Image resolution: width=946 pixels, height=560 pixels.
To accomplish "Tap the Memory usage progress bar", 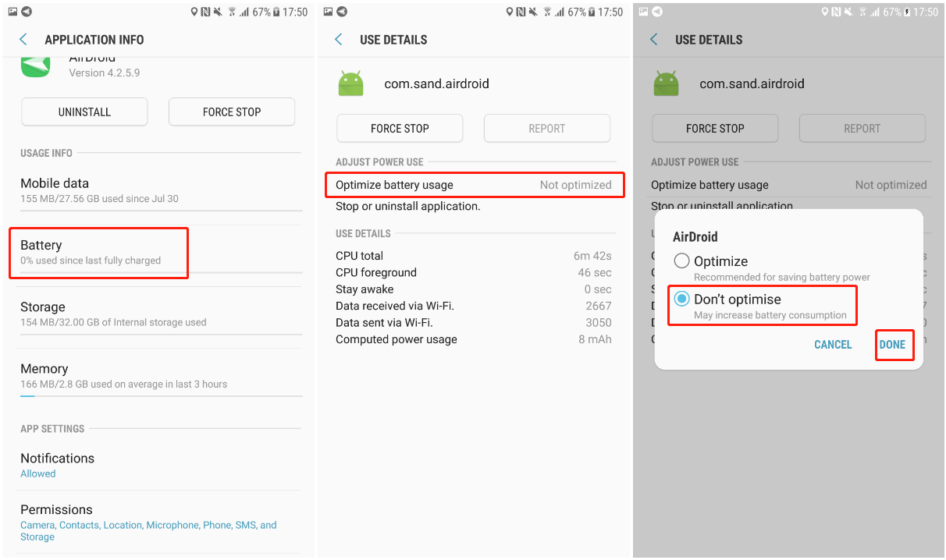I will point(160,396).
